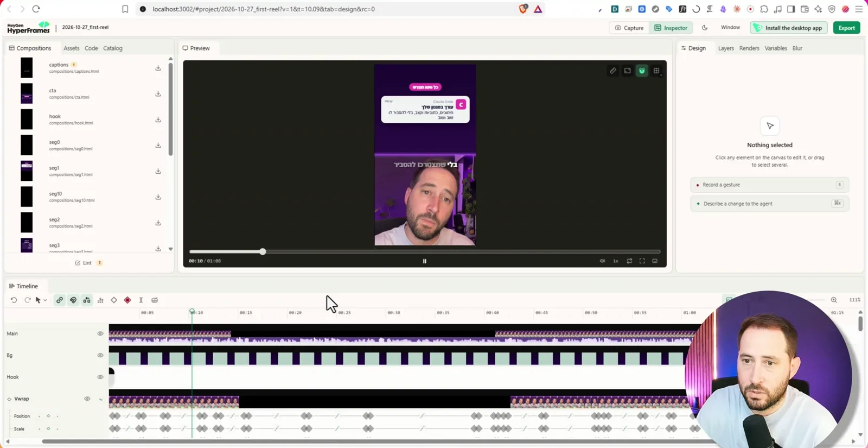
Task: Open the Renders tab
Action: 749,48
